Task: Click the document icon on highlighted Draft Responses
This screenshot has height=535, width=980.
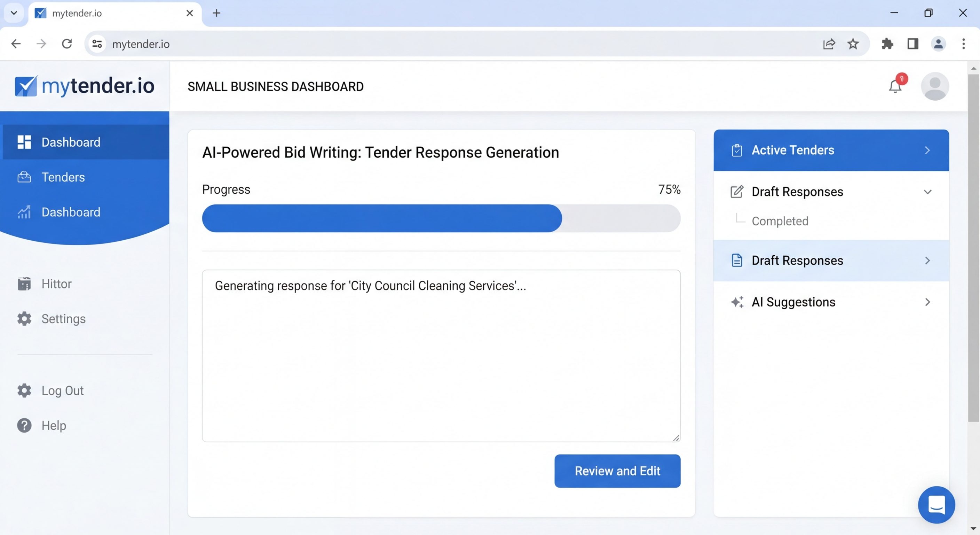Action: [x=737, y=261]
